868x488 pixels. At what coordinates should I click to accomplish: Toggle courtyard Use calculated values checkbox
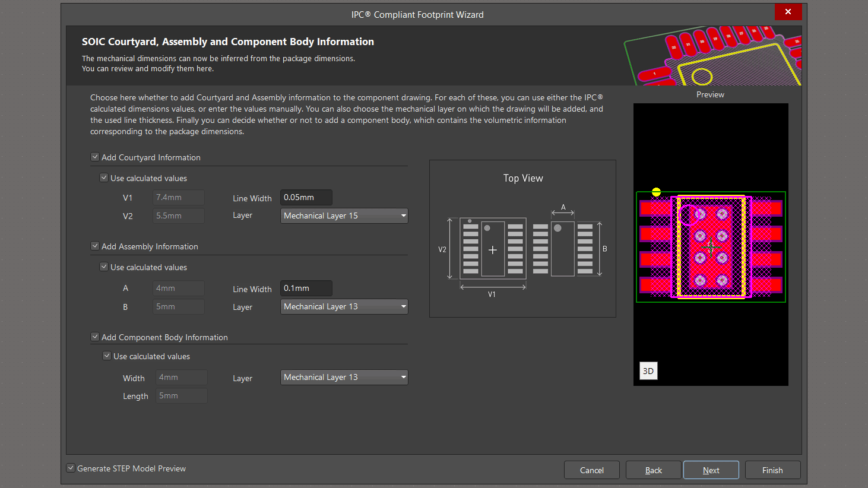(104, 178)
